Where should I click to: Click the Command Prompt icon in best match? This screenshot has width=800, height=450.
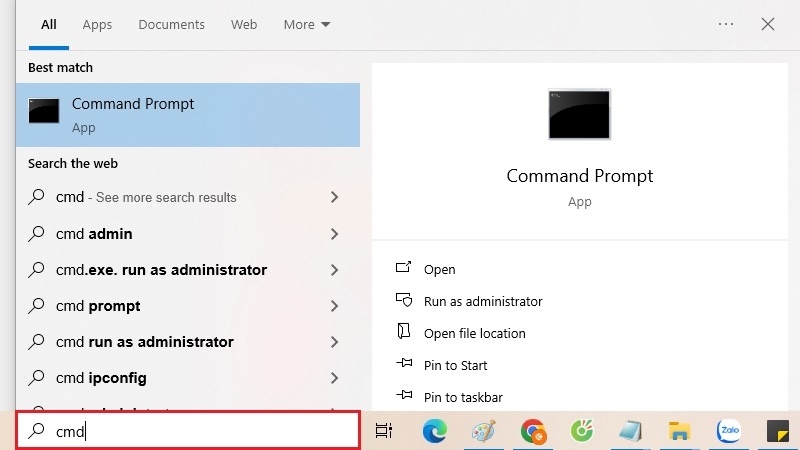44,111
